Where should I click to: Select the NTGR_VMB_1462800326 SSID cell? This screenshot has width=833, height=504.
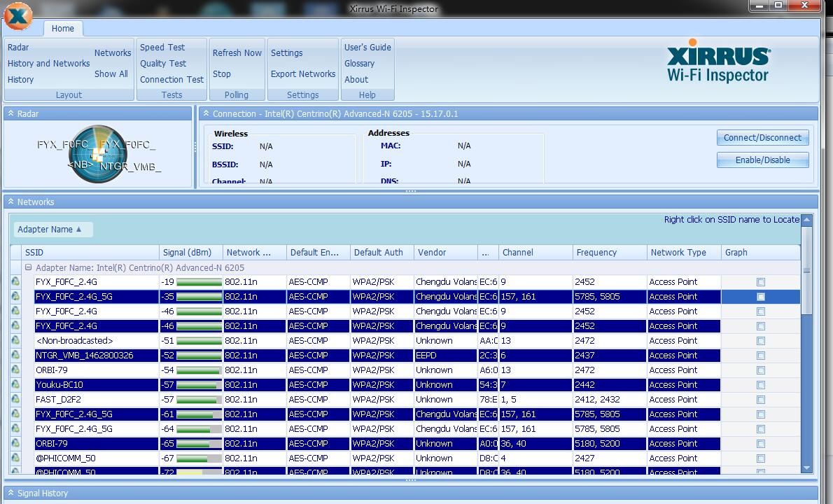pos(96,356)
